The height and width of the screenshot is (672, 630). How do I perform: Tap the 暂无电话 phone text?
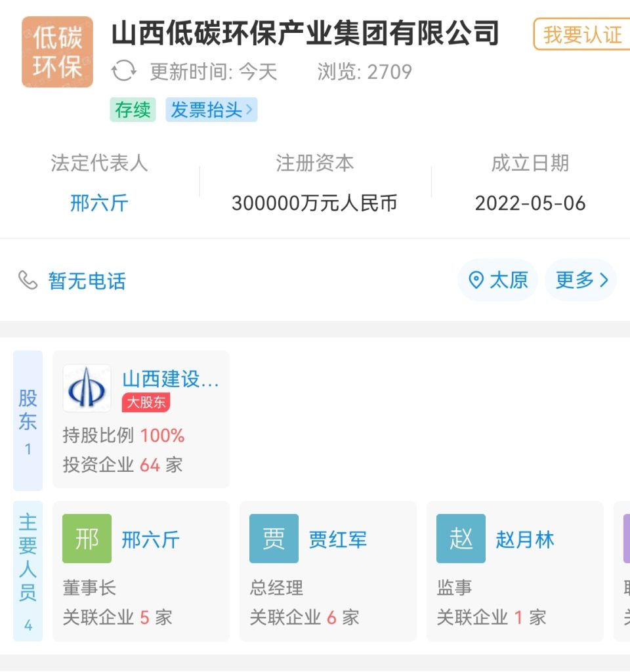(x=87, y=281)
